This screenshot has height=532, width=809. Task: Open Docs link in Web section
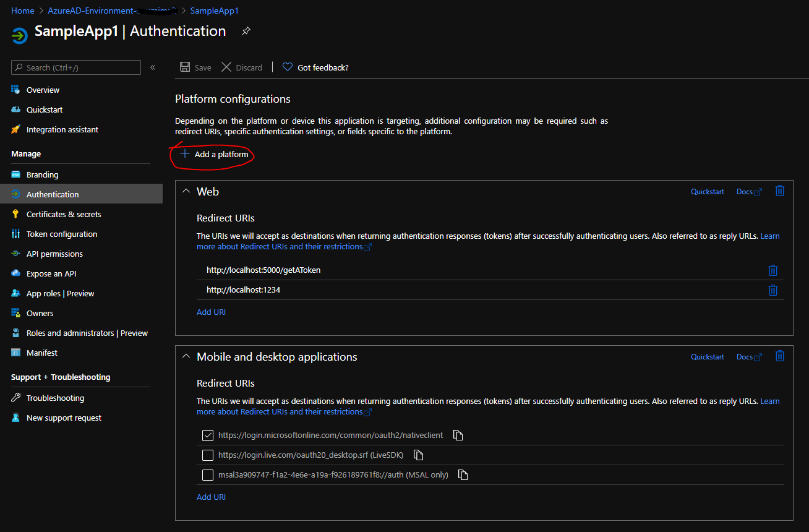(749, 192)
